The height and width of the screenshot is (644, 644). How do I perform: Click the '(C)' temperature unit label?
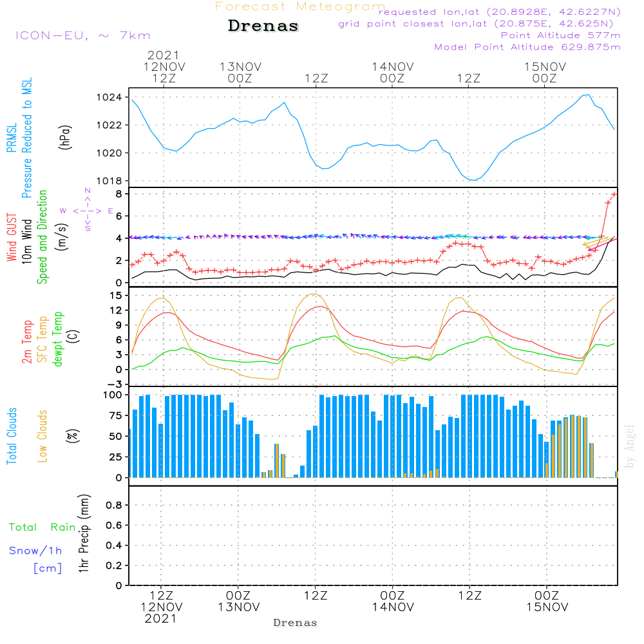[x=73, y=336]
